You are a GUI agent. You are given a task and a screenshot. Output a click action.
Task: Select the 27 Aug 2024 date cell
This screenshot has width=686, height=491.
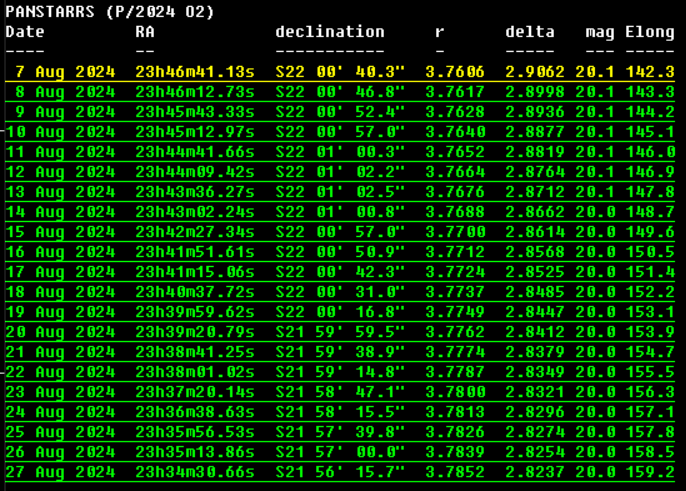61,472
